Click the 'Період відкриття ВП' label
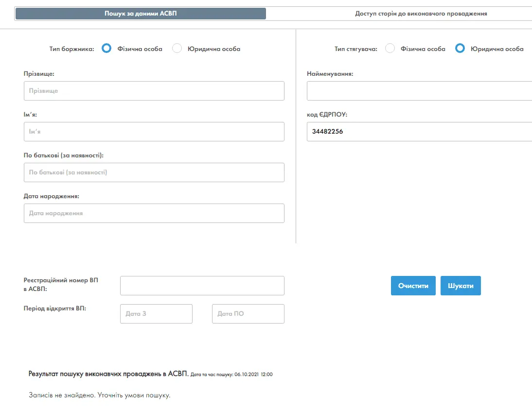 pos(54,308)
